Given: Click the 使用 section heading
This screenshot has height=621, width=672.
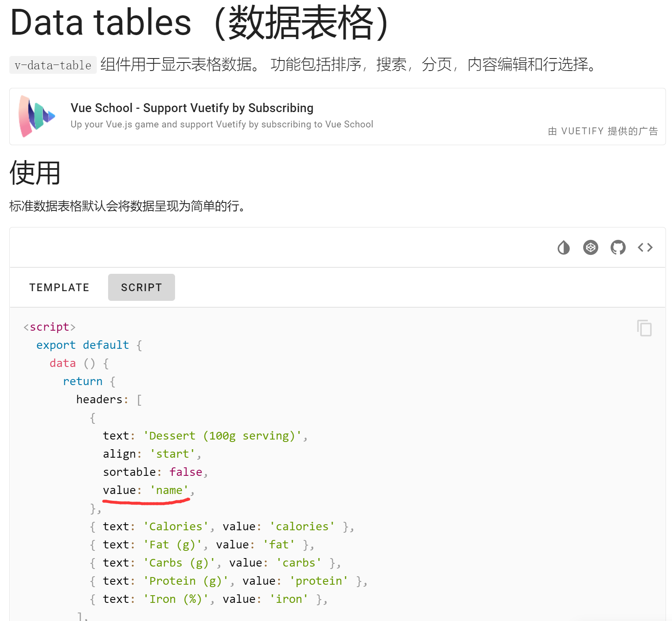Looking at the screenshot, I should [x=34, y=173].
